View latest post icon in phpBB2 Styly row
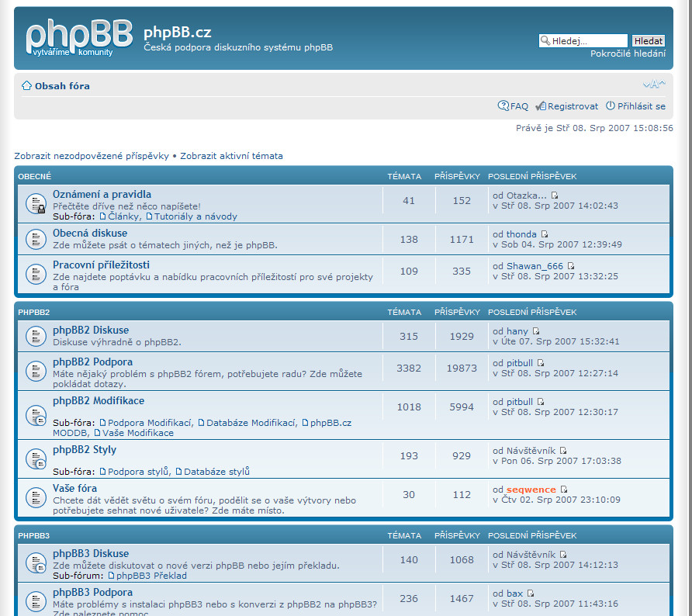692x616 pixels. (562, 451)
